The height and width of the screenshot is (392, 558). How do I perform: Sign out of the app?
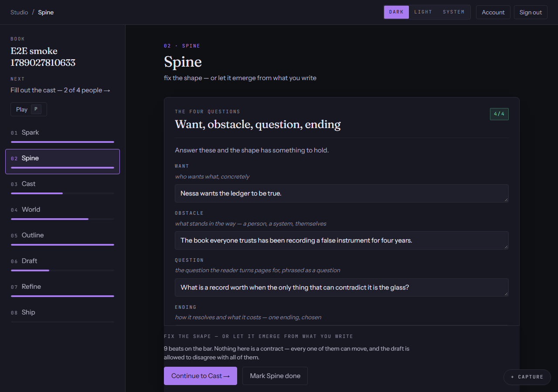531,12
